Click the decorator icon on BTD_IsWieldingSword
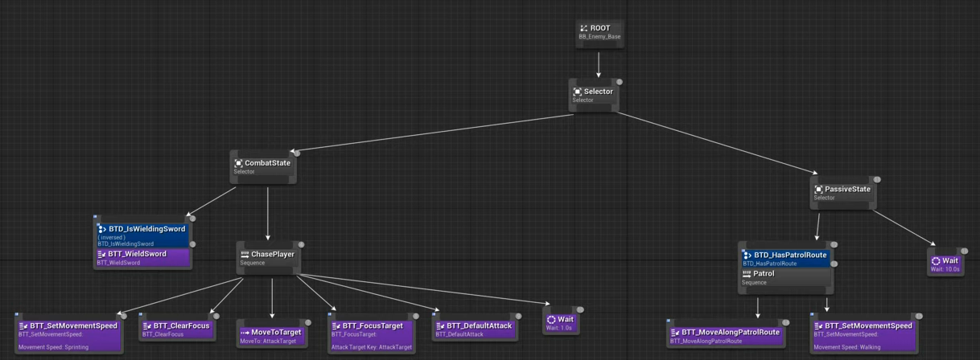Viewport: 980px width, 360px height. (x=102, y=229)
